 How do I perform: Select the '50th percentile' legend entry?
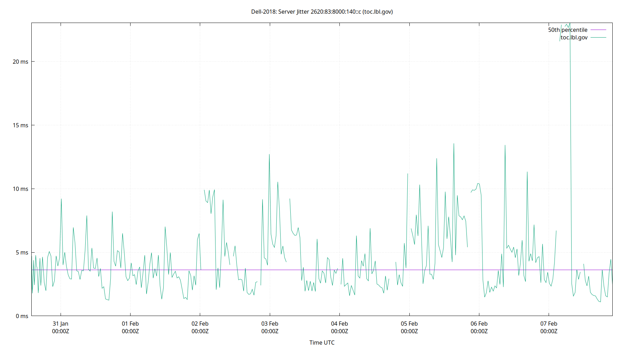point(567,30)
